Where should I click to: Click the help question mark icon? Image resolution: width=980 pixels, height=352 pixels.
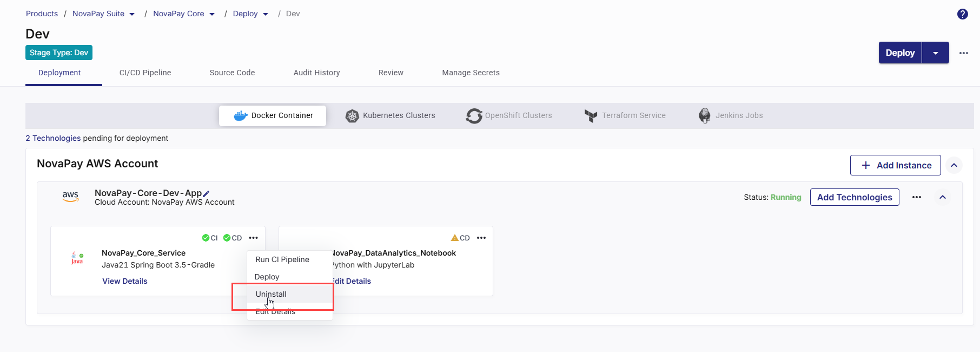tap(962, 14)
